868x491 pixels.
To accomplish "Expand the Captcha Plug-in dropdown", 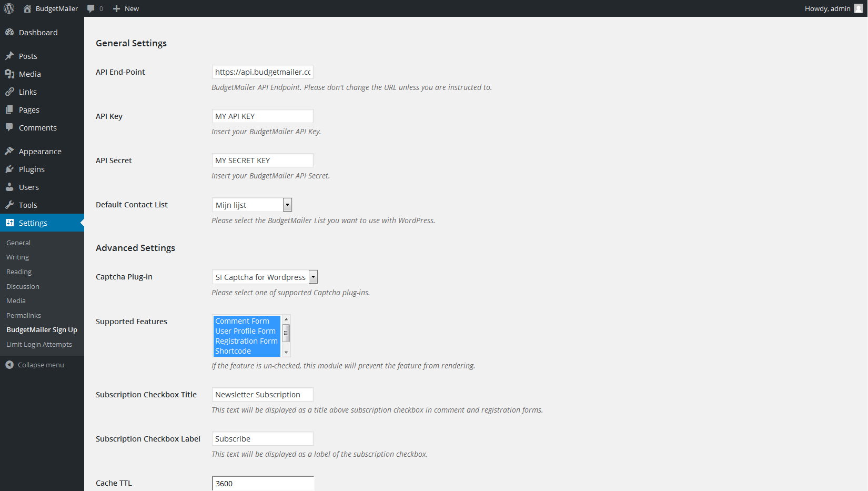I will [x=265, y=277].
